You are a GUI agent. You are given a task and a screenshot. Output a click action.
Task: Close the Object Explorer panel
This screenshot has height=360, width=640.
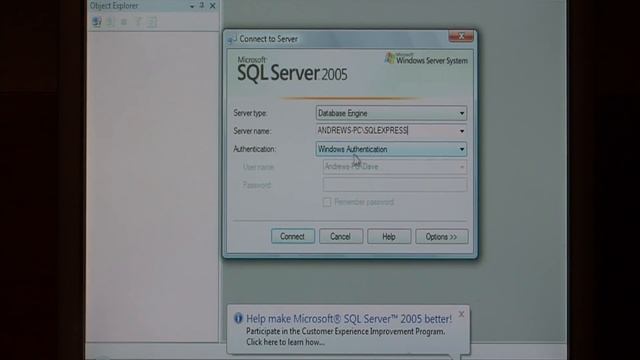pyautogui.click(x=212, y=6)
